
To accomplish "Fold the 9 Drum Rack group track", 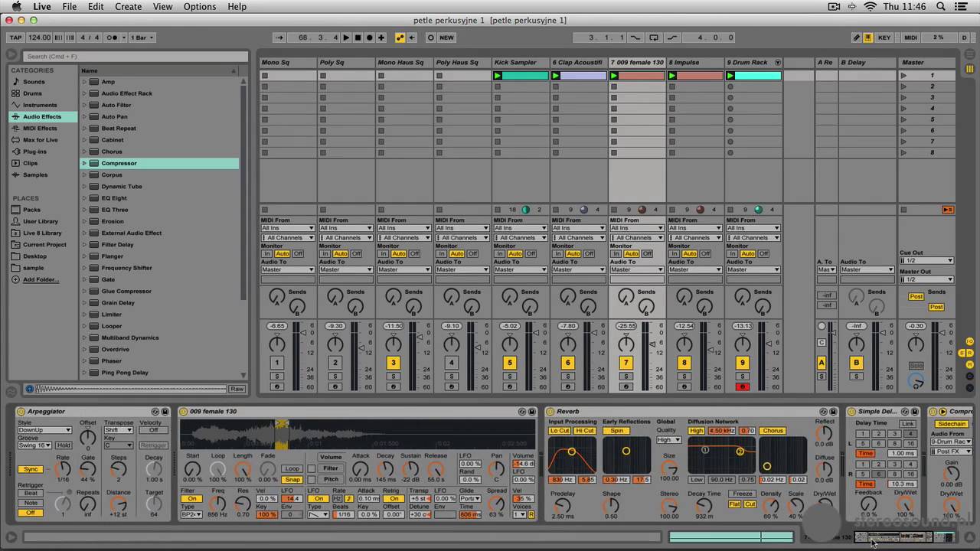I will [x=778, y=63].
